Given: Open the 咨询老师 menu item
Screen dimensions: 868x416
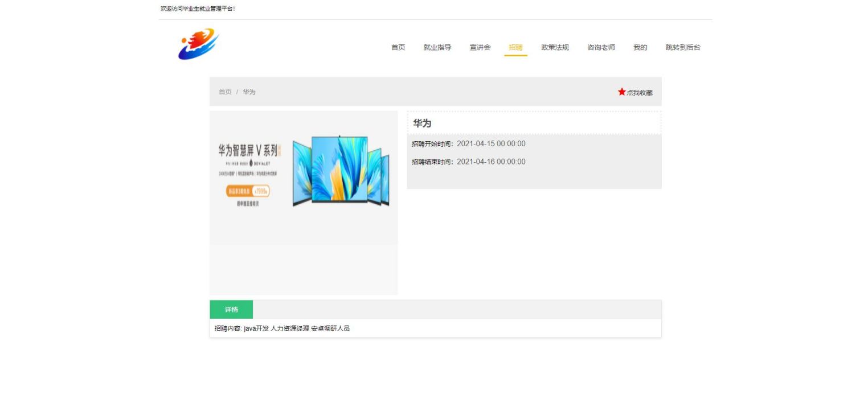Looking at the screenshot, I should click(x=601, y=47).
